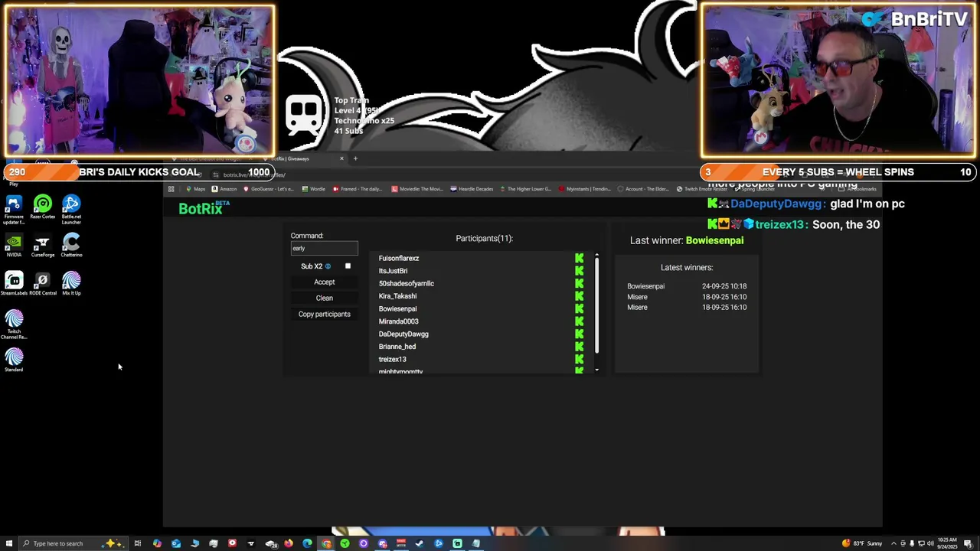Click Bowiesenpai's 24-09-25 10:18 winner entry
Image resolution: width=980 pixels, height=551 pixels.
click(x=687, y=286)
